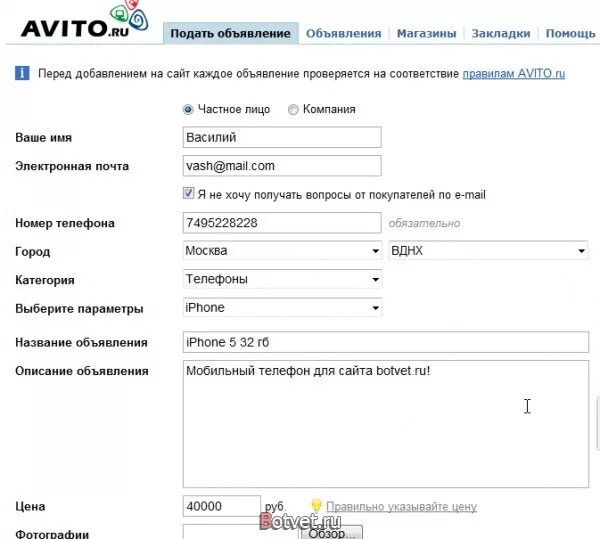Viewport: 600px width, 539px height.
Task: Click the руб. currency text
Action: pos(275,506)
